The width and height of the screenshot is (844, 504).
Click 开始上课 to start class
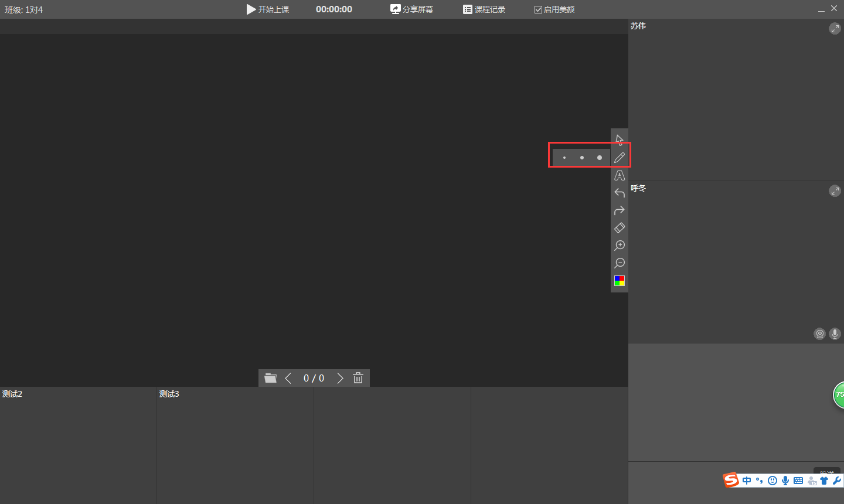(x=268, y=9)
